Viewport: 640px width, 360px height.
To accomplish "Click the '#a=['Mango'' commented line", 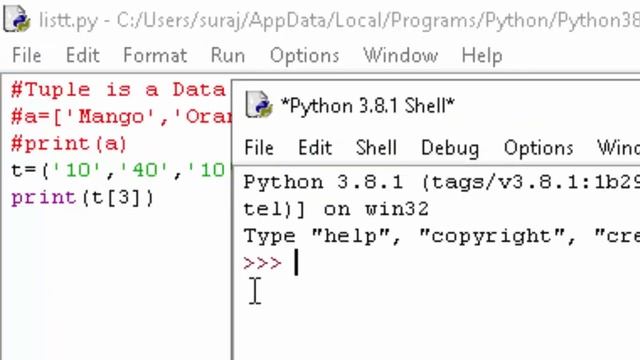I will pyautogui.click(x=121, y=117).
